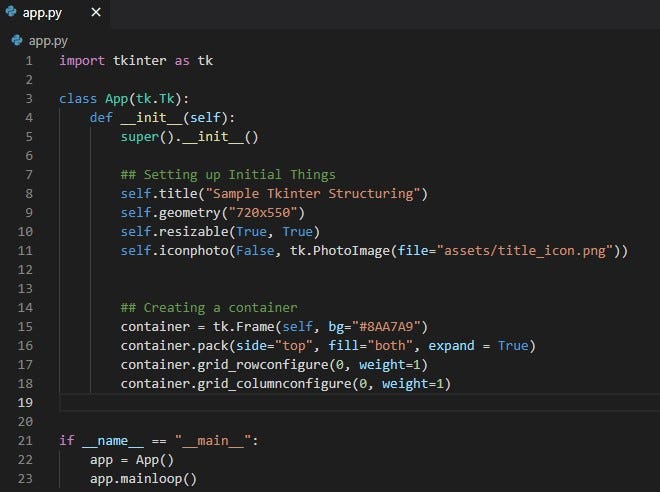
Task: Click the color string "#8AA7A9"
Action: click(386, 327)
